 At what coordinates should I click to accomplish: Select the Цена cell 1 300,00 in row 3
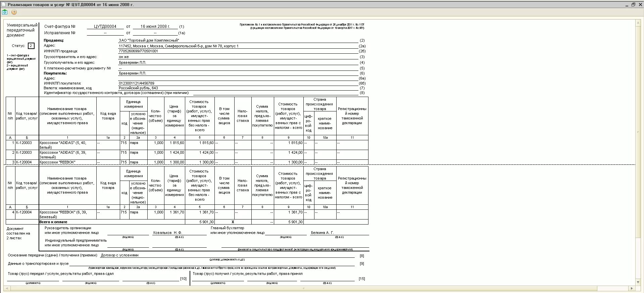click(x=175, y=162)
